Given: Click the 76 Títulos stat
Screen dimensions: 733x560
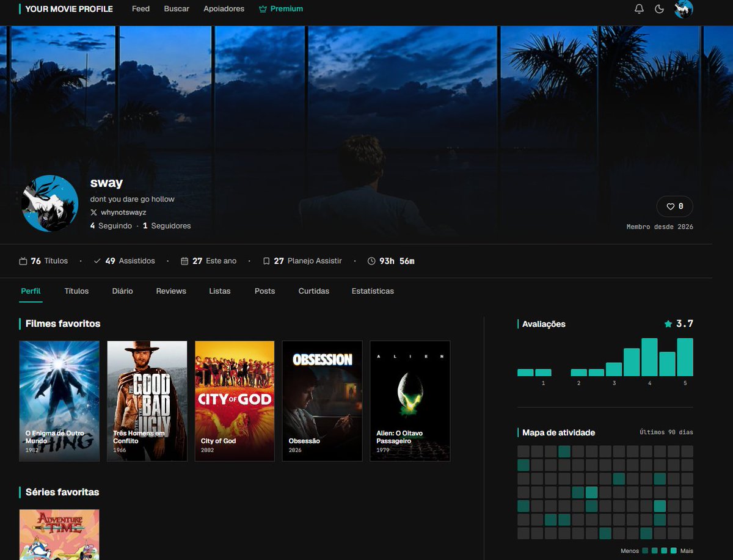Looking at the screenshot, I should click(43, 261).
